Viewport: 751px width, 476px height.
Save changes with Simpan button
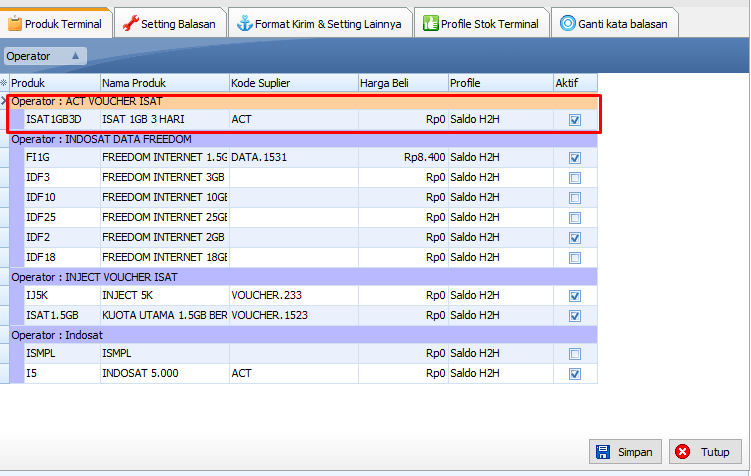pyautogui.click(x=625, y=452)
